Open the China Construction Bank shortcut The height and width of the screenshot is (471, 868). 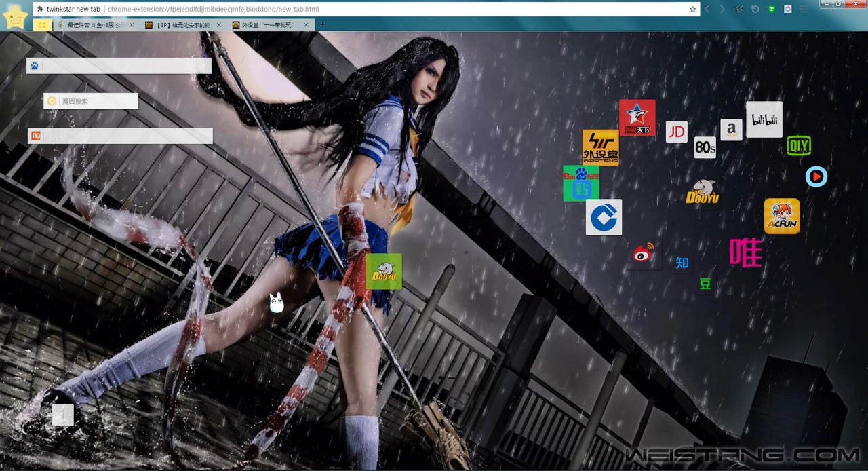(604, 217)
